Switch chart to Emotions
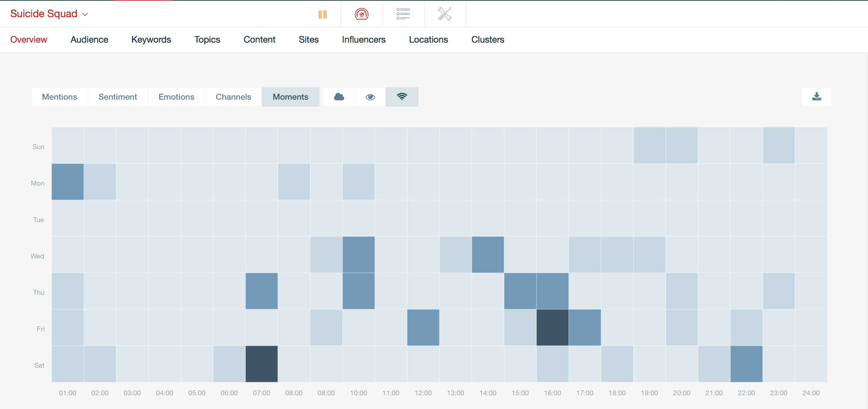This screenshot has width=868, height=409. click(x=176, y=97)
